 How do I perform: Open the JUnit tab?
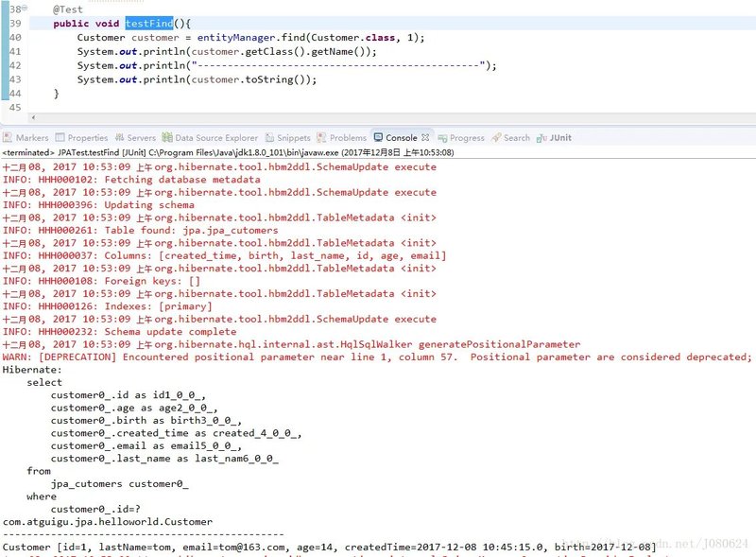coord(554,137)
